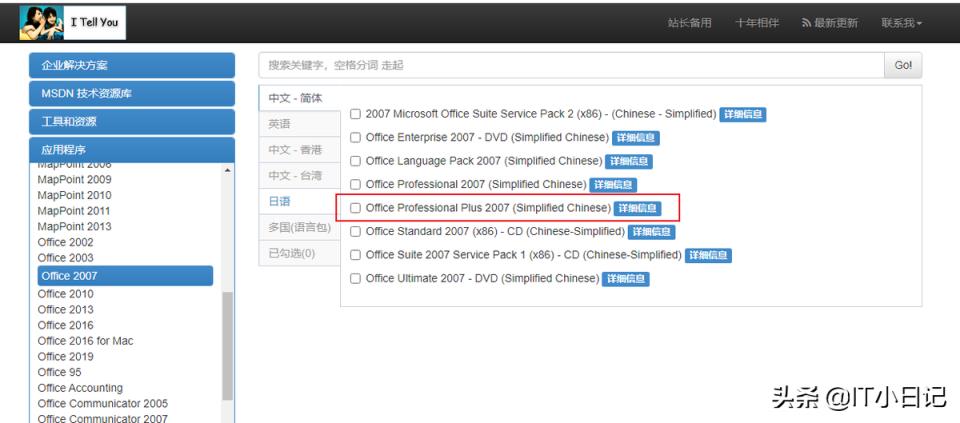
Task: Select the 多国(语言包) tab
Action: (300, 227)
